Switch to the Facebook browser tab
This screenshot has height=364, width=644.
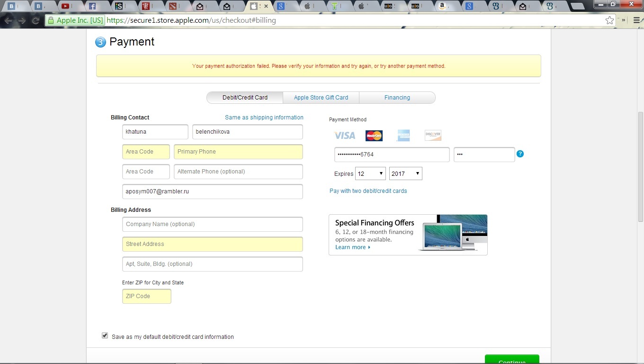93,6
